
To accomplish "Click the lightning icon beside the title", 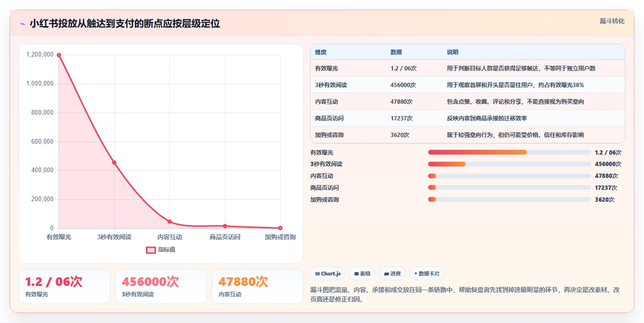I will 22,24.
